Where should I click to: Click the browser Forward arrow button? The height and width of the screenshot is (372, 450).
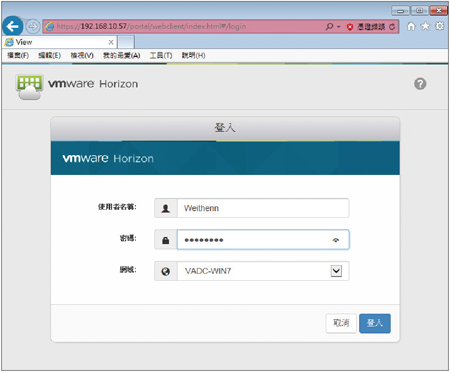click(x=33, y=26)
